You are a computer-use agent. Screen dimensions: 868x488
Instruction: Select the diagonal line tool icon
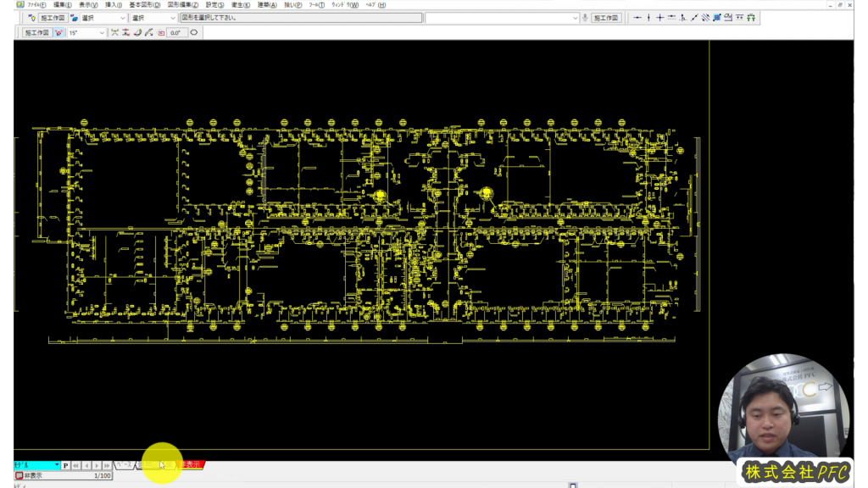694,18
